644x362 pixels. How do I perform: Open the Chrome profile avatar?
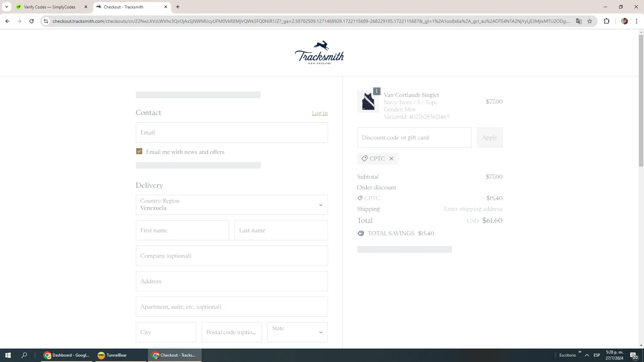[625, 21]
